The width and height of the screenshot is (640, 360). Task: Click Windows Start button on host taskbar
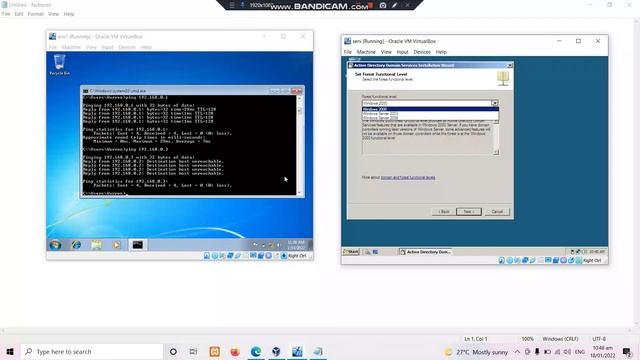tap(10, 351)
